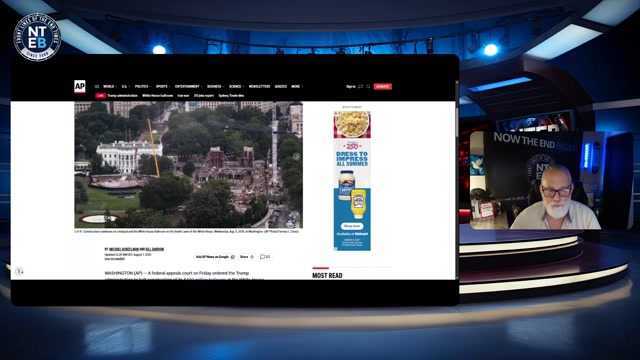This screenshot has height=360, width=640.
Task: Open the US jobs report trending topic
Action: 204,96
